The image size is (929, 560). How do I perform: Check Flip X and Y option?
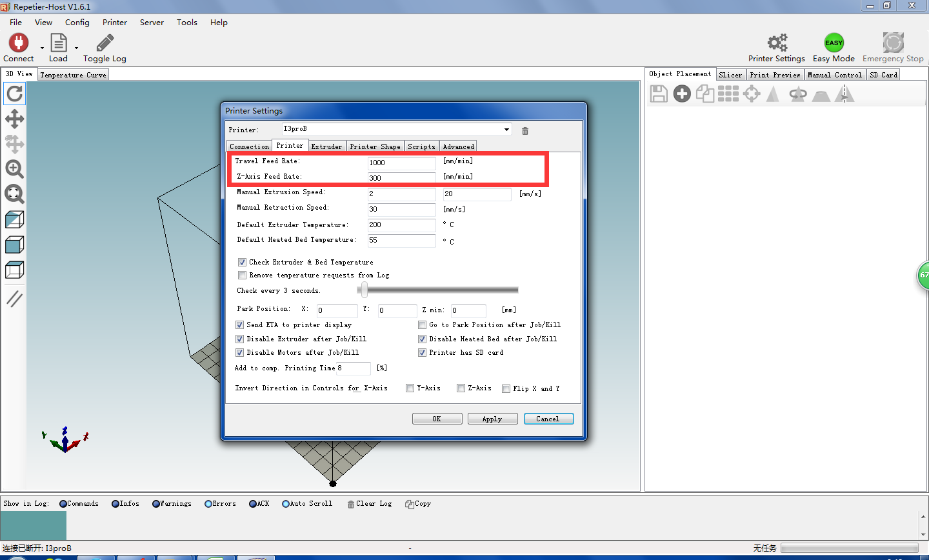coord(506,388)
